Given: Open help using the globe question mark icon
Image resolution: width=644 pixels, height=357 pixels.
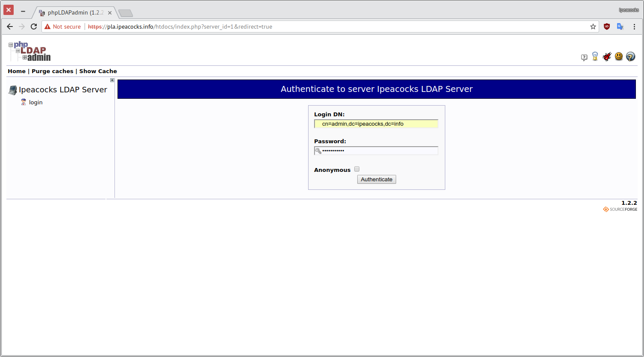Looking at the screenshot, I should point(630,56).
